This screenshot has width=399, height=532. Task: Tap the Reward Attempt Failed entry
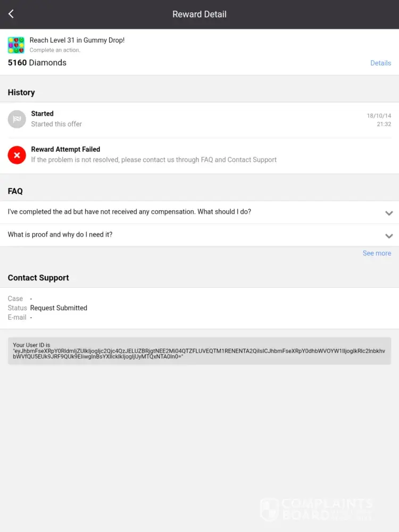pyautogui.click(x=65, y=149)
